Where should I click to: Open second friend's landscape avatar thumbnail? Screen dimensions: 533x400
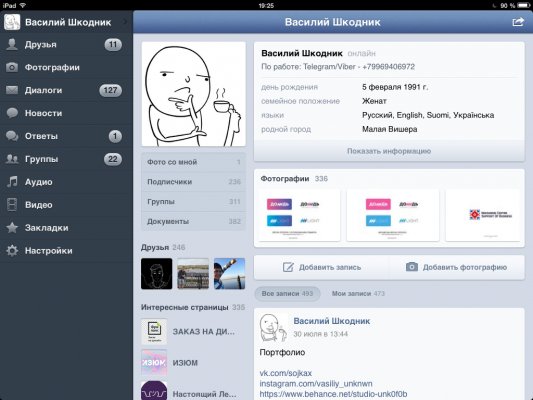click(193, 274)
